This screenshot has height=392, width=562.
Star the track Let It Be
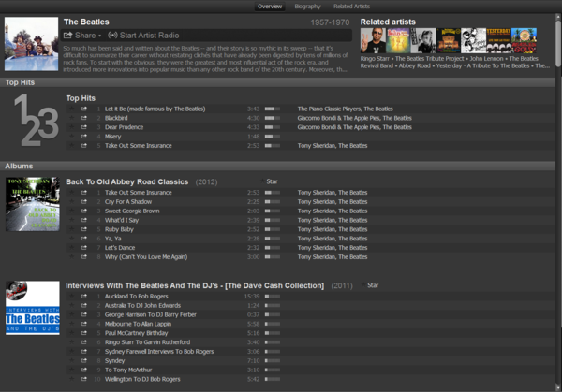pos(72,109)
